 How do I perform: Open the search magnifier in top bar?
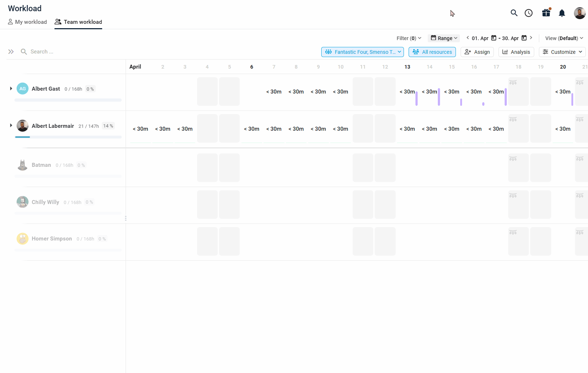[x=514, y=13]
